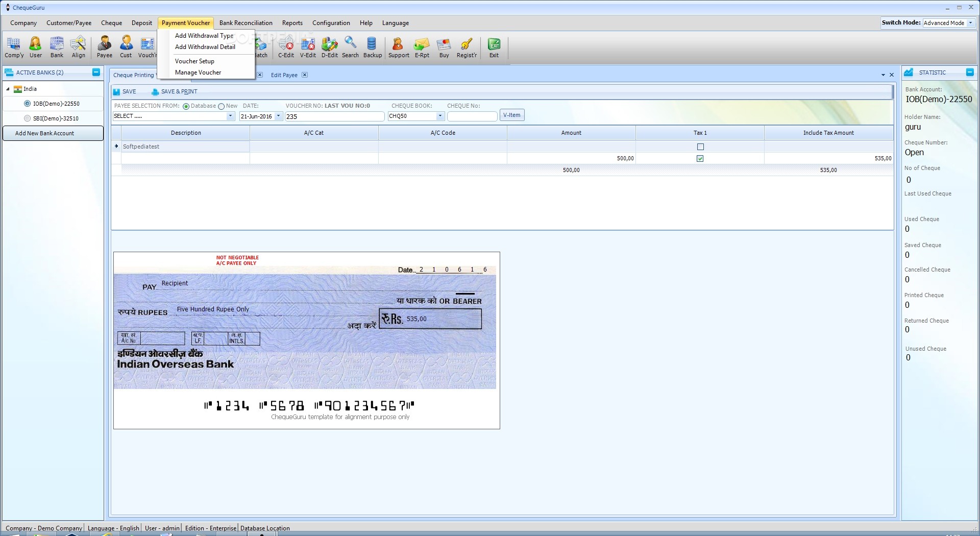This screenshot has height=536, width=980.
Task: Collapse the India tree node
Action: (8, 89)
